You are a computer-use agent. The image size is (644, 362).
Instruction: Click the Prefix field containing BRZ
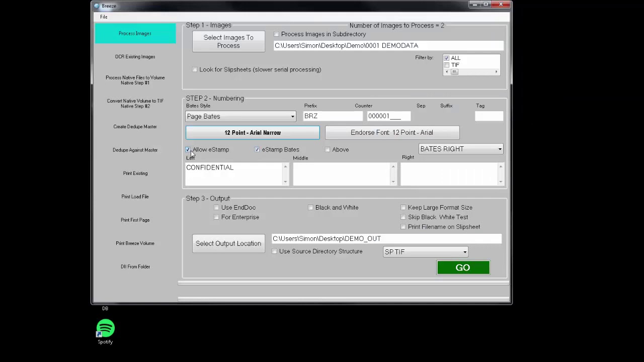[x=333, y=116]
